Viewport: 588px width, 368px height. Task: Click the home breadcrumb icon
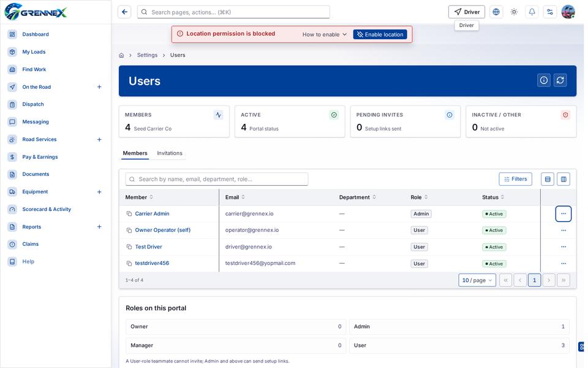point(121,55)
